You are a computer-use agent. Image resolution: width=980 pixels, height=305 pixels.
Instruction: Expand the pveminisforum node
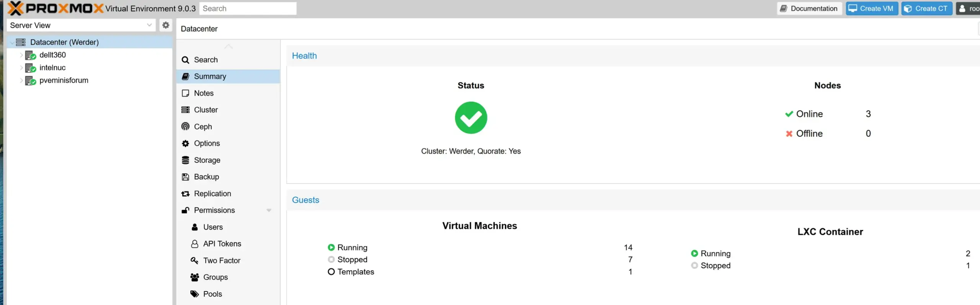click(21, 80)
